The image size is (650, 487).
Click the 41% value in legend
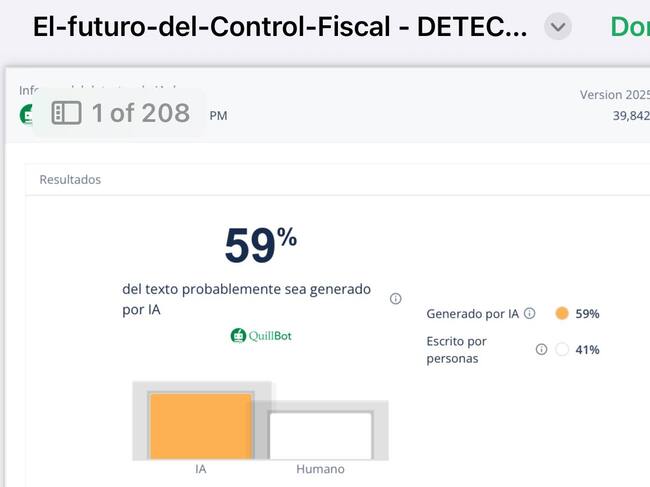click(x=588, y=349)
